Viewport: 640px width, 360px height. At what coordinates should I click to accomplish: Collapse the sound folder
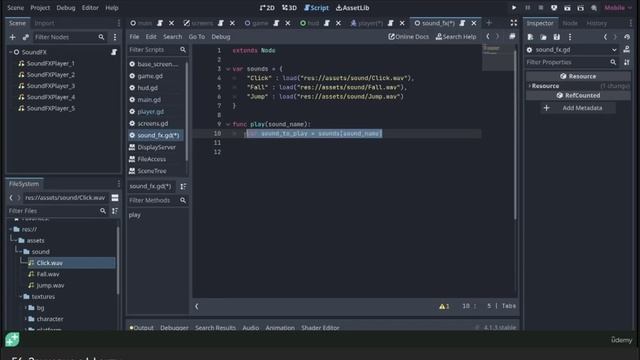20,252
